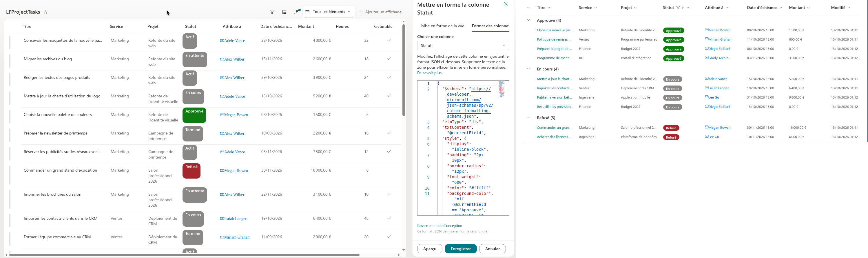Select row bar for Préparer la newsletter de printemps
868x258 pixels.
(10, 135)
